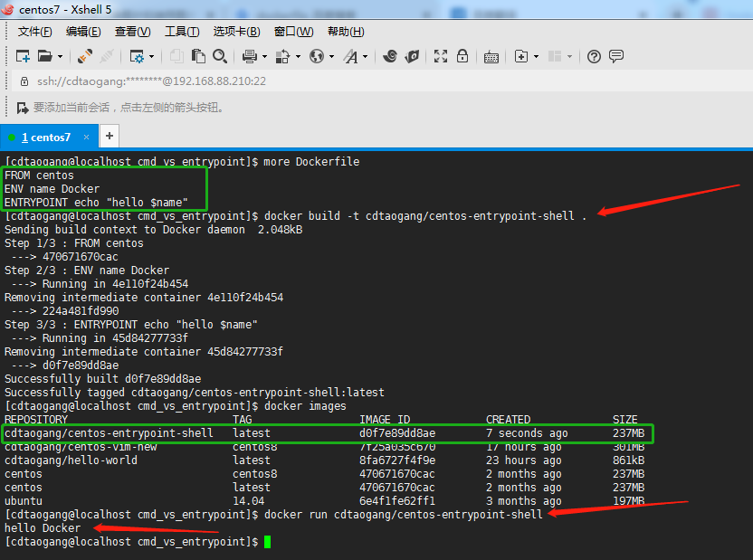Image resolution: width=753 pixels, height=560 pixels.
Task: Expand the Font dropdown arrow
Action: 366,57
